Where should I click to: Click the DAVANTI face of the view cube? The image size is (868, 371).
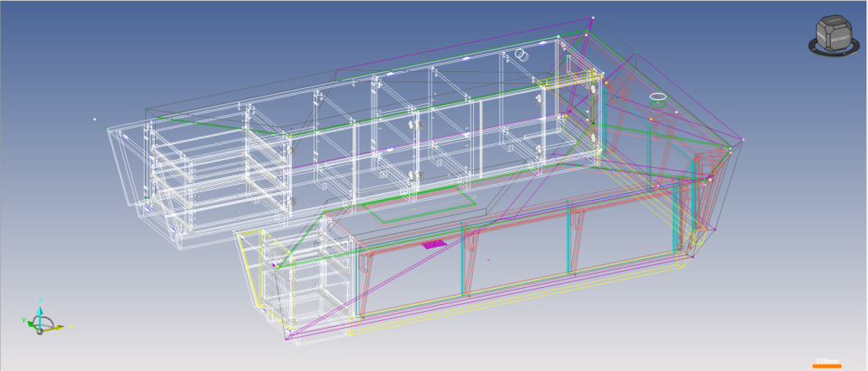click(840, 39)
